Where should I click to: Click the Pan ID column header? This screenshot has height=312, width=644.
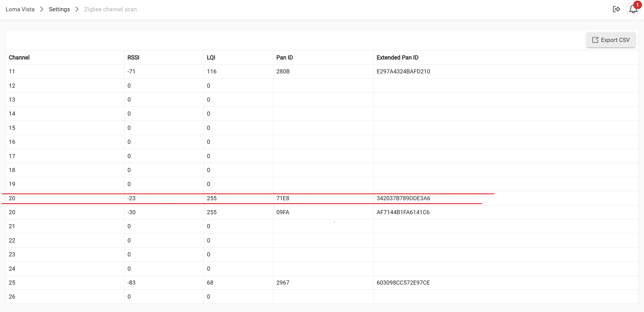pos(284,58)
